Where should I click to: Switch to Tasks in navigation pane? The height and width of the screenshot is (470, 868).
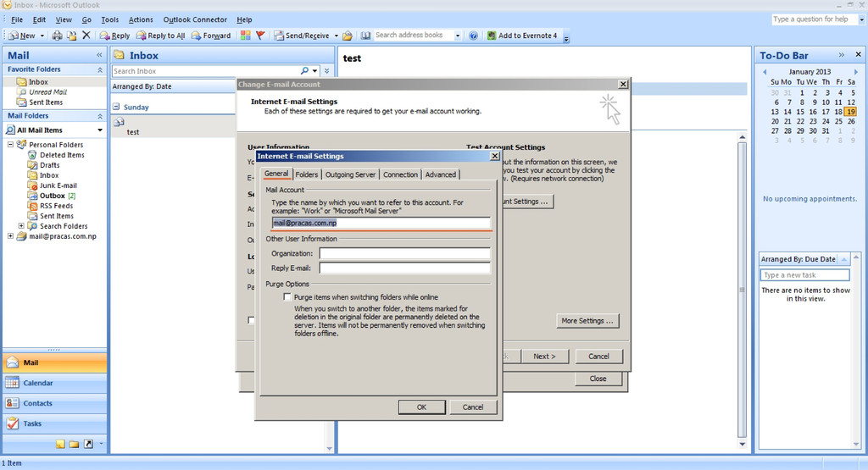(54, 423)
